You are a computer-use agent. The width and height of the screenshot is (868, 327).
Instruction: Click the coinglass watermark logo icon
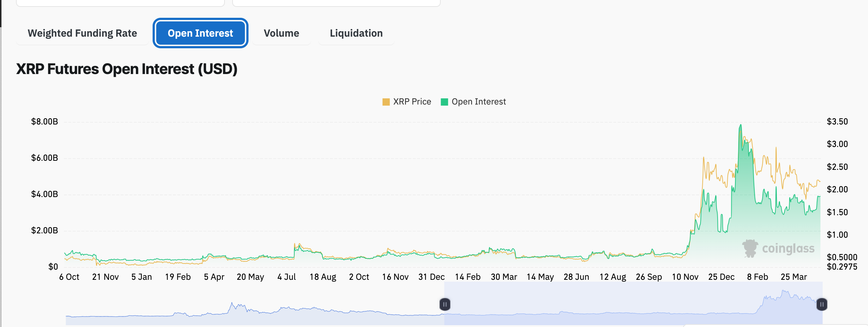point(750,248)
